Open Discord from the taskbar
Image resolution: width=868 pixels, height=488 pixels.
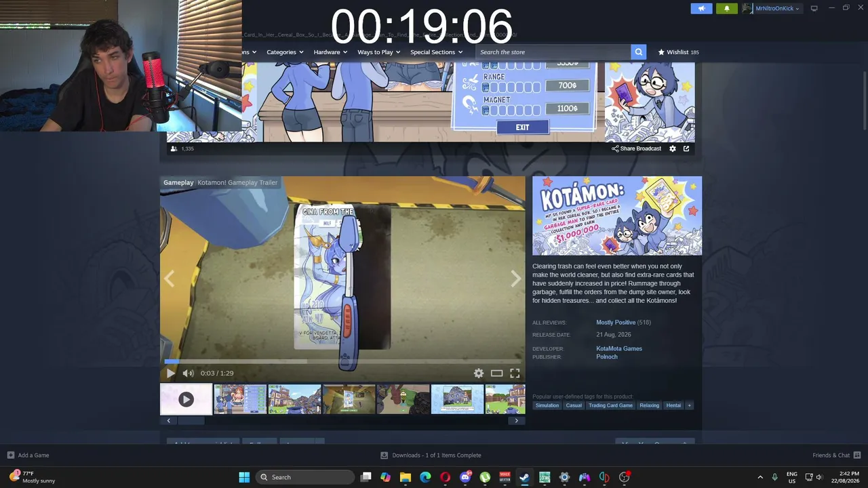click(x=465, y=477)
